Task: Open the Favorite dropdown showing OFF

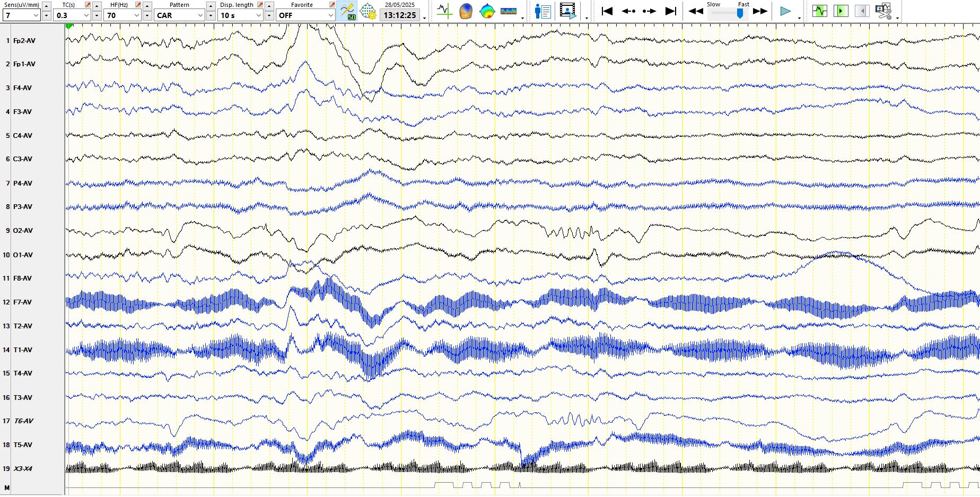Action: (305, 15)
